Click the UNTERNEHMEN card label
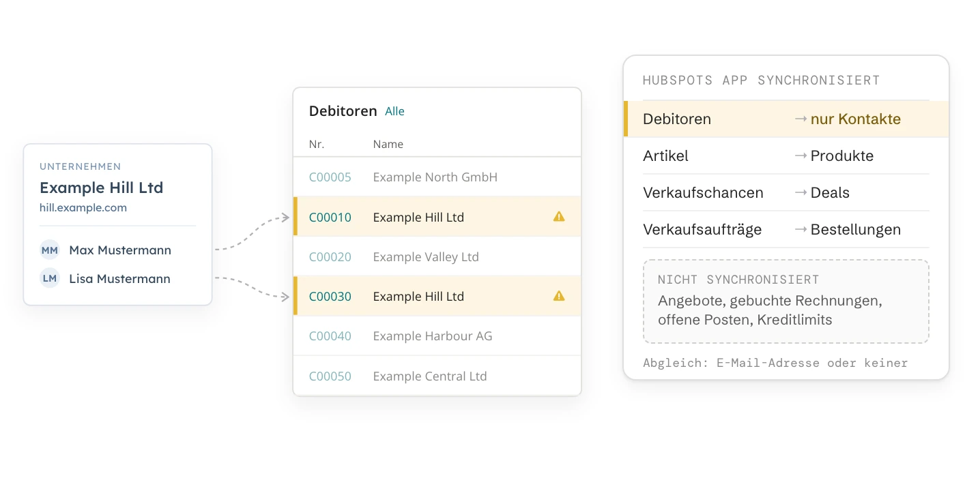The height and width of the screenshot is (491, 980). (81, 166)
